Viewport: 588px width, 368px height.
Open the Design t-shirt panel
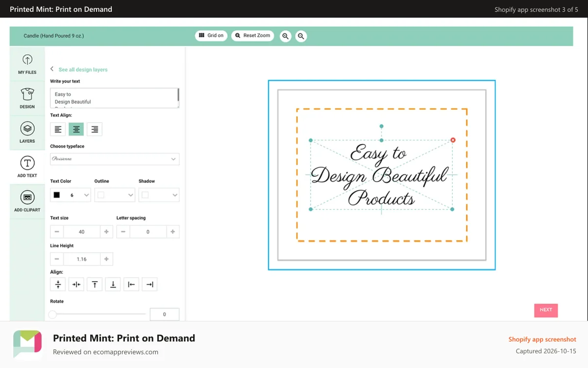[27, 99]
